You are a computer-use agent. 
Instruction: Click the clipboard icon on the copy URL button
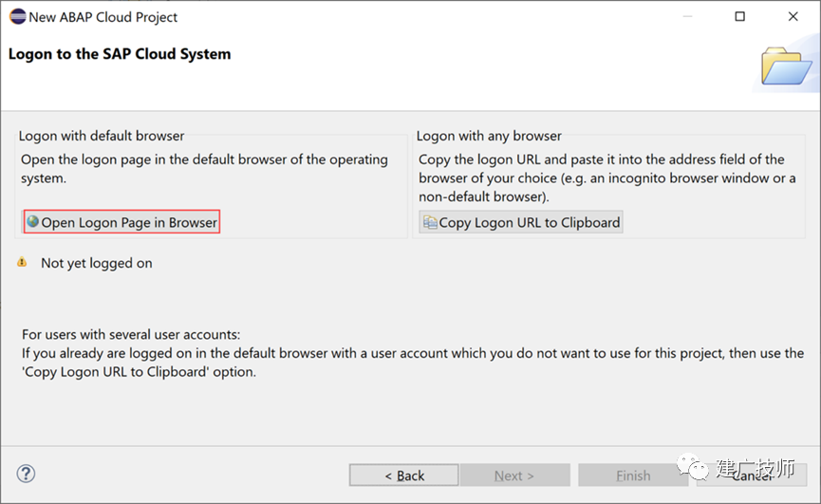(x=430, y=222)
